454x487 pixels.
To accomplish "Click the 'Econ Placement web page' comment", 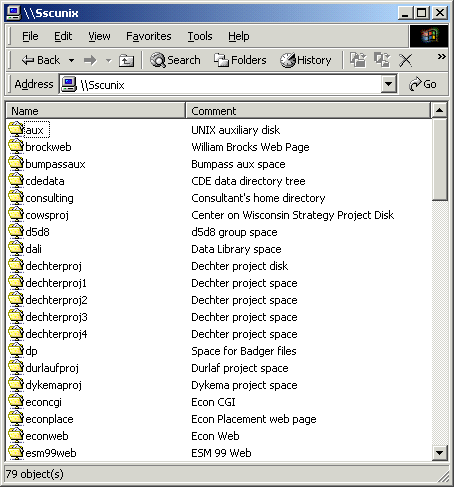I will click(x=254, y=419).
